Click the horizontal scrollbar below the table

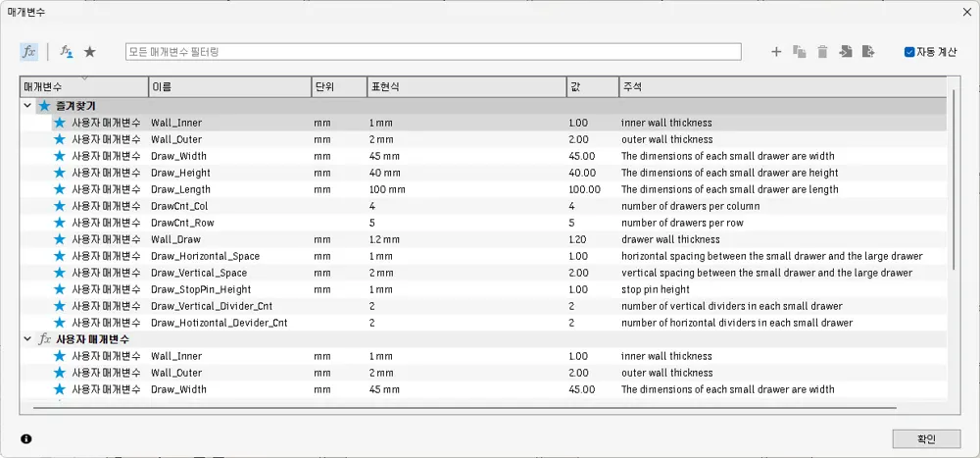tap(465, 408)
